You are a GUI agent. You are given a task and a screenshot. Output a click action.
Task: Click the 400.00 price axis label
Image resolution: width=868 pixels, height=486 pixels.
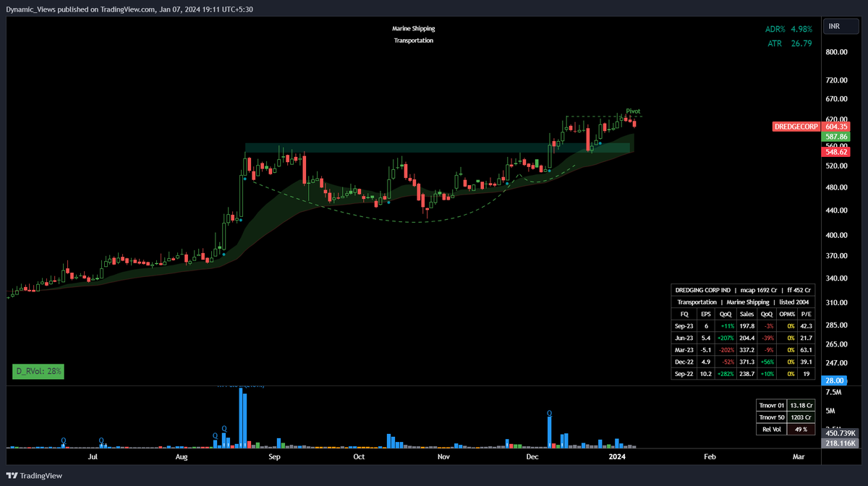pos(836,236)
